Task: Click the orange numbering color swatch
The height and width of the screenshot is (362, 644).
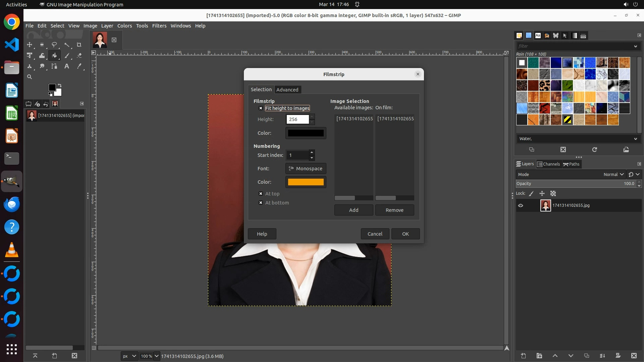Action: click(x=306, y=182)
